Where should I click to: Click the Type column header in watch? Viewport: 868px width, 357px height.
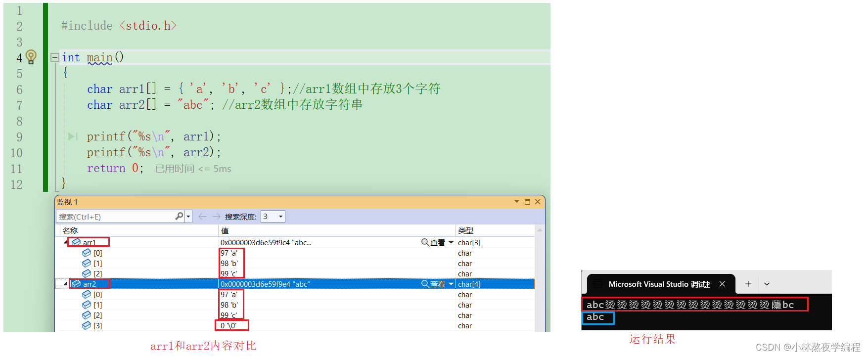click(495, 230)
